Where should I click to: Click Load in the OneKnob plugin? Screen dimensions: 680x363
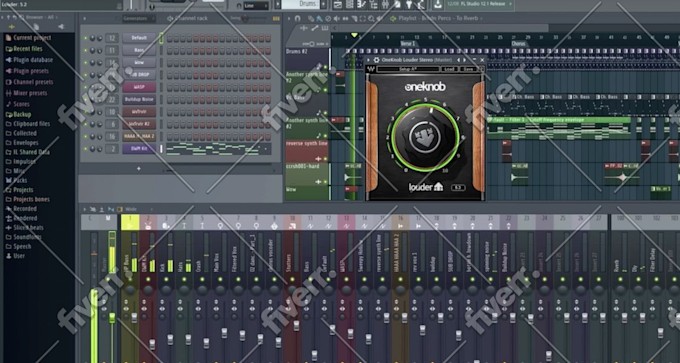[x=450, y=69]
